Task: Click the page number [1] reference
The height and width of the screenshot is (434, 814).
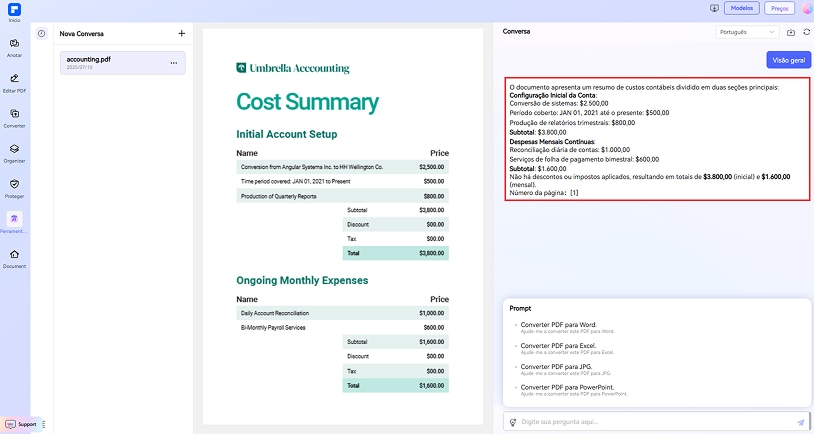Action: tap(574, 193)
